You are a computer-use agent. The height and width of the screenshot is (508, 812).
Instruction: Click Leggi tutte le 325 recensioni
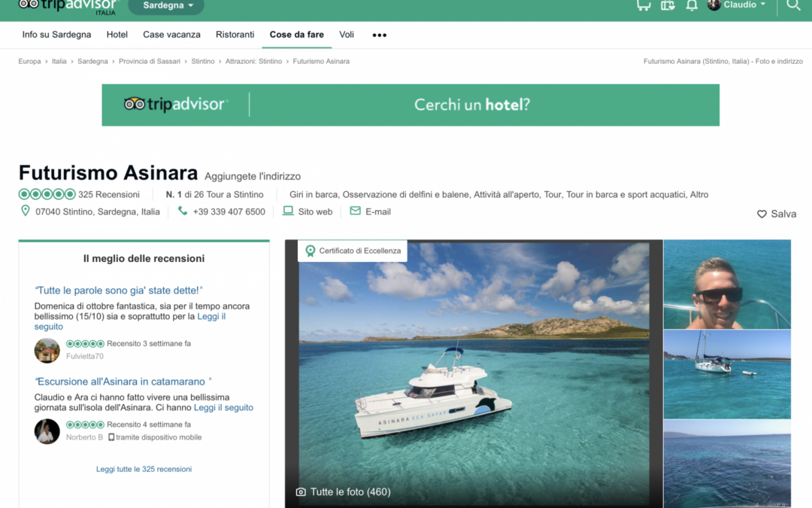[144, 469]
